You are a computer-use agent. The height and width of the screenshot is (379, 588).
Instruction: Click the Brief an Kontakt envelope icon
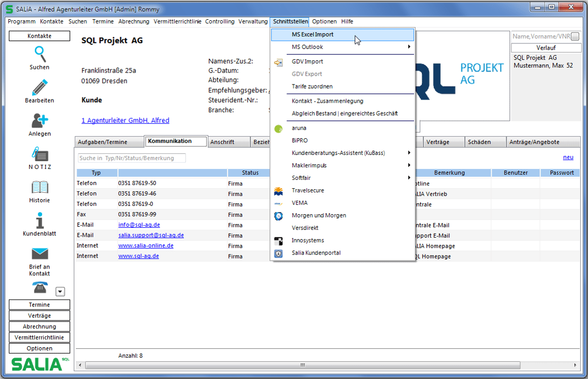pyautogui.click(x=40, y=254)
